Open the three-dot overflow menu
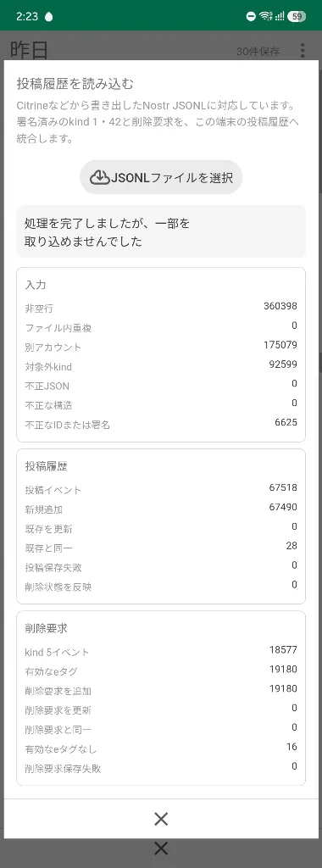This screenshot has width=322, height=868. tap(302, 51)
